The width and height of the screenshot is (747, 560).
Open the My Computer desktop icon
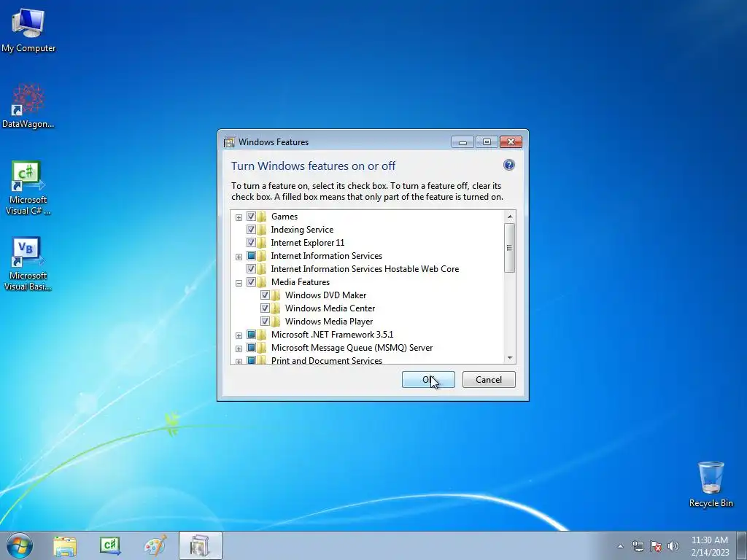pyautogui.click(x=28, y=30)
